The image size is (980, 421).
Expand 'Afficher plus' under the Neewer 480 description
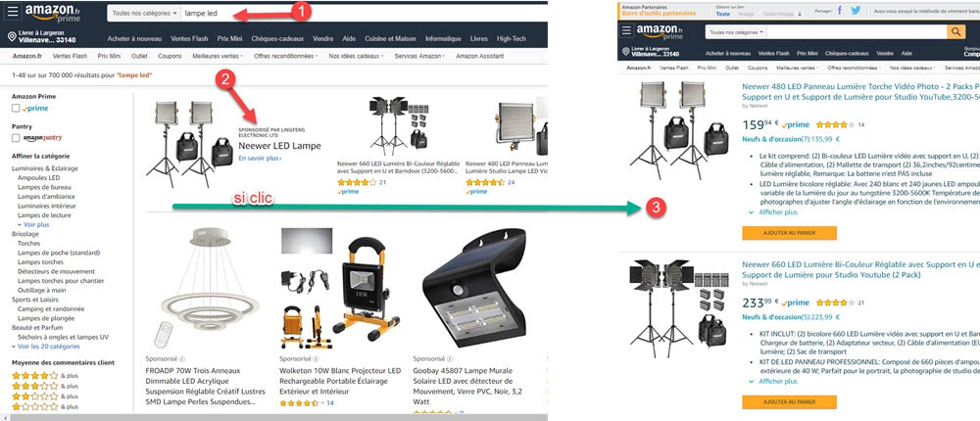pyautogui.click(x=773, y=212)
